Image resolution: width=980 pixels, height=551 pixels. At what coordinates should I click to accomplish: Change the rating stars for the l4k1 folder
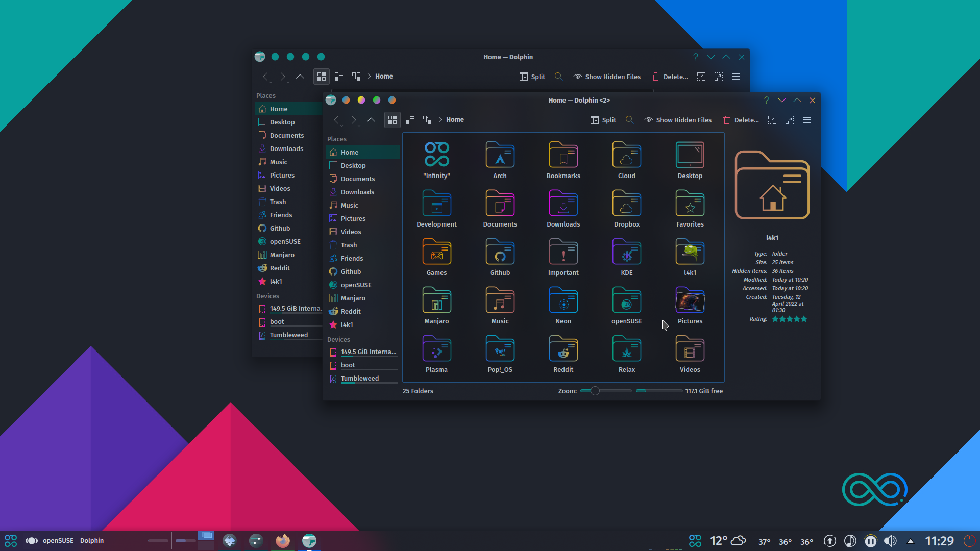click(789, 318)
